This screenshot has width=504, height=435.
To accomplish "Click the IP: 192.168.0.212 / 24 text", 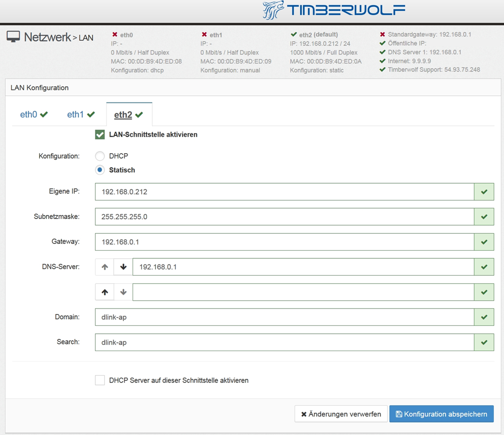I will (x=320, y=43).
